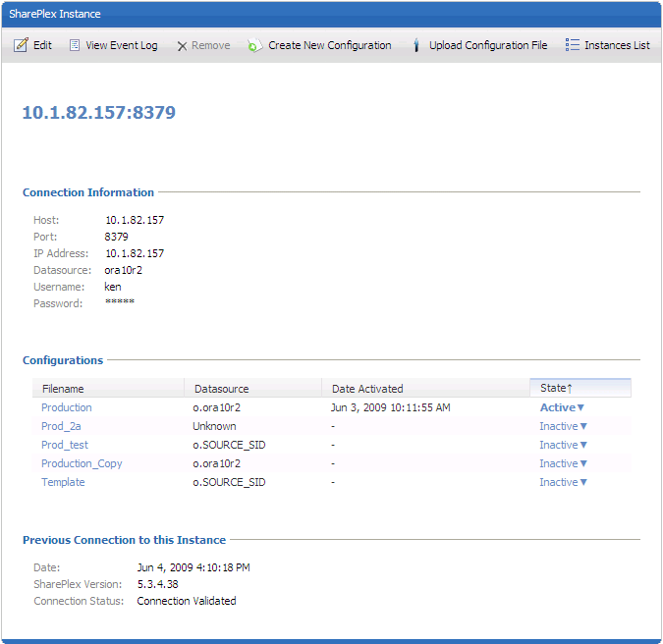Choose Upload Configuration File label
The image size is (663, 644).
[488, 45]
